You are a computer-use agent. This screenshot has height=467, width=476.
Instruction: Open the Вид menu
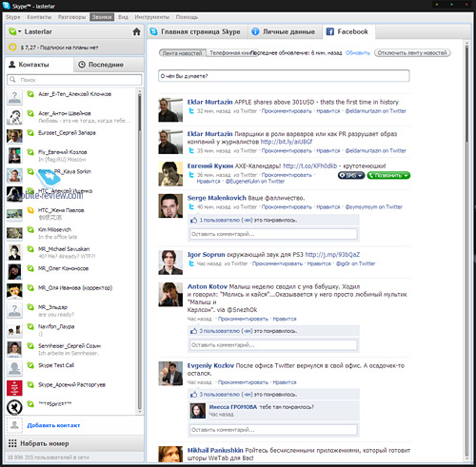tap(123, 17)
